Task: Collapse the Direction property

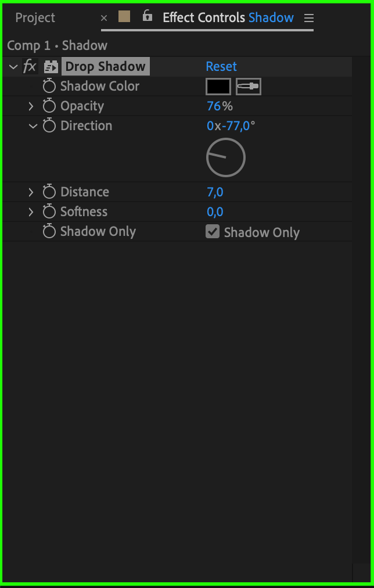Action: [33, 126]
